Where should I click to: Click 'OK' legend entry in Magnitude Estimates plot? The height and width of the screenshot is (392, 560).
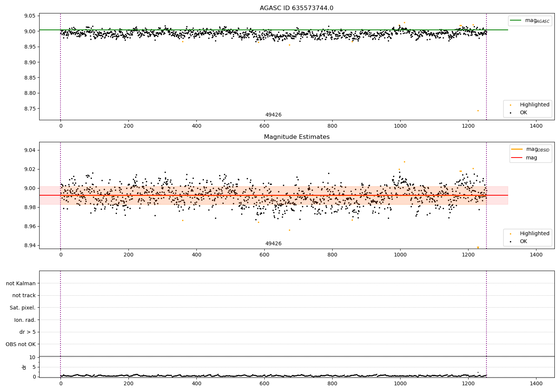click(519, 242)
